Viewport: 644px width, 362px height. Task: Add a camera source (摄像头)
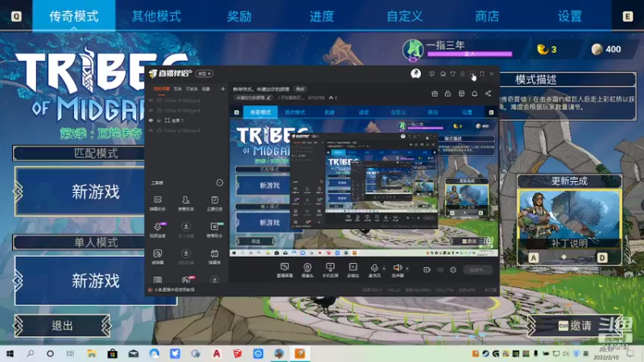(x=308, y=270)
